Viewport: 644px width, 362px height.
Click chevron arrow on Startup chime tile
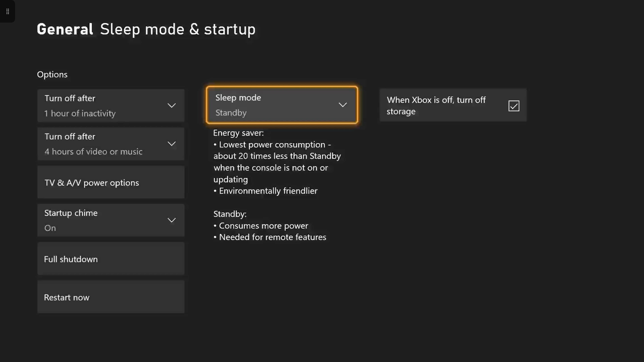(x=172, y=220)
